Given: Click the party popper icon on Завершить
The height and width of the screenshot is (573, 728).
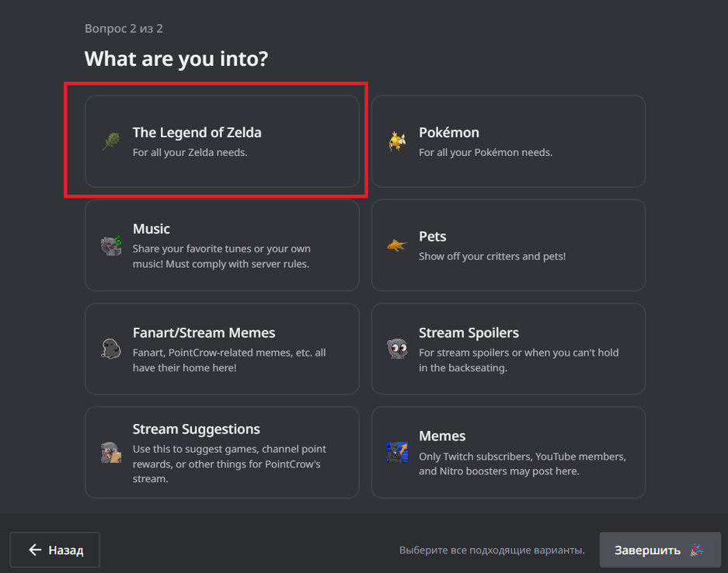Looking at the screenshot, I should (697, 550).
